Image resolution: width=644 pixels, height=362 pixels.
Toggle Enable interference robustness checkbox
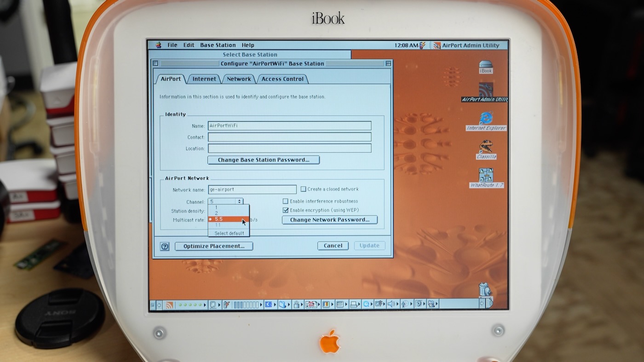coord(285,201)
